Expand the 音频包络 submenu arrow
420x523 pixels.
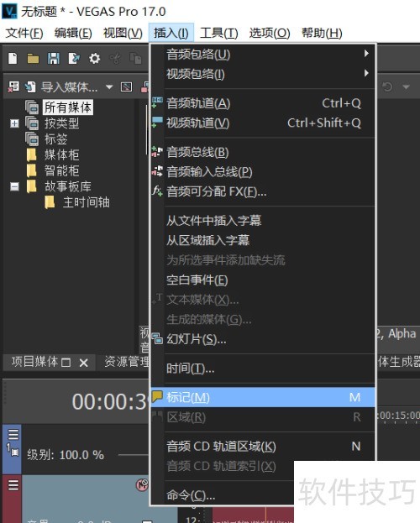pos(366,54)
